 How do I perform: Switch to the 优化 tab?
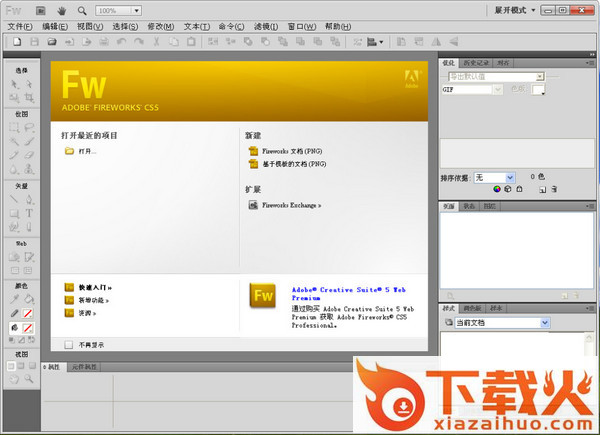pyautogui.click(x=448, y=63)
